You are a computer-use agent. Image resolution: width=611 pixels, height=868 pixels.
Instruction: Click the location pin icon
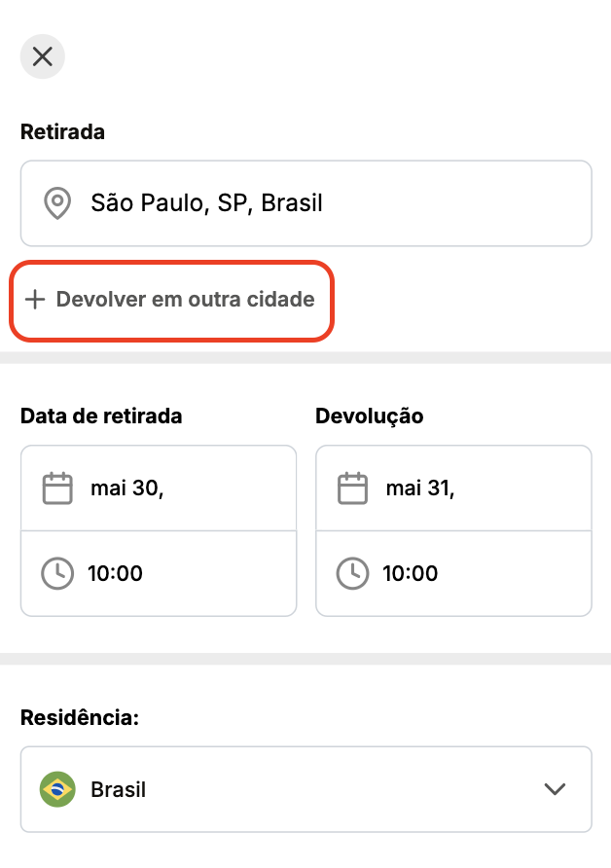pos(58,203)
